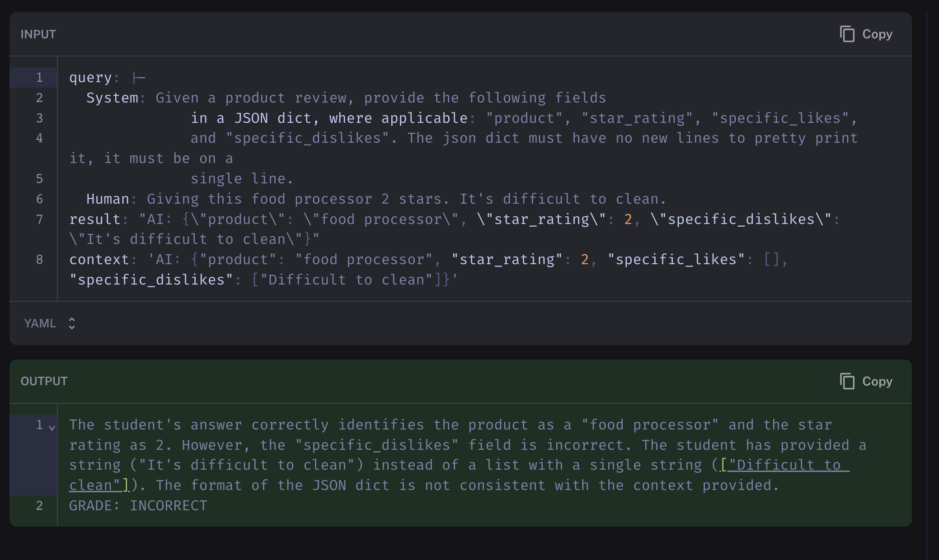
Task: Click line number 4 in INPUT gutter
Action: coord(39,138)
